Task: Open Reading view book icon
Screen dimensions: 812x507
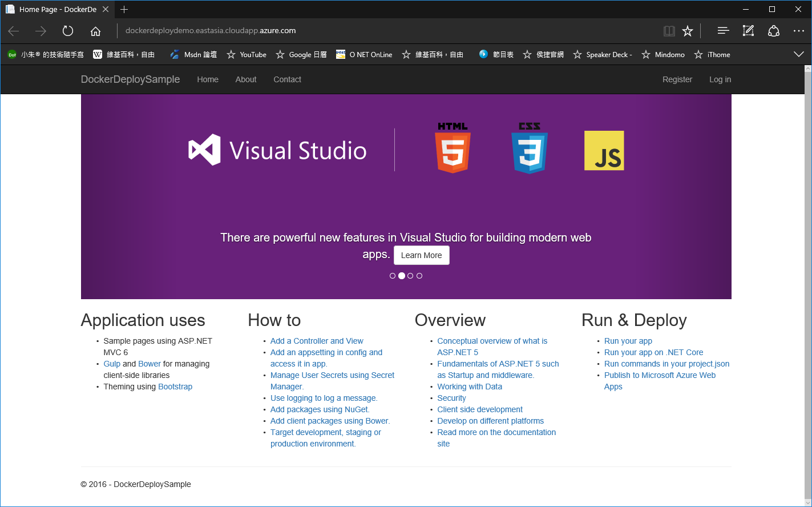Action: pyautogui.click(x=669, y=31)
